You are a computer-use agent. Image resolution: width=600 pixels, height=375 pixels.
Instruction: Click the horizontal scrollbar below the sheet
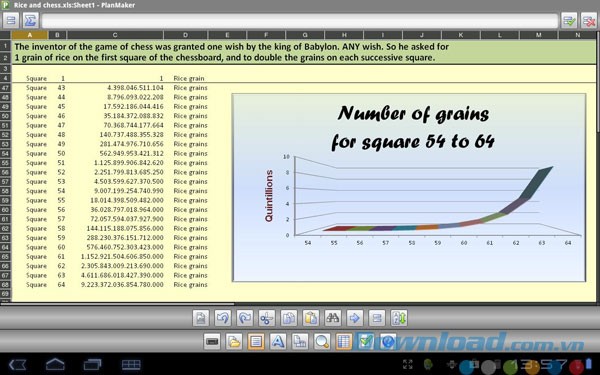coord(117,304)
